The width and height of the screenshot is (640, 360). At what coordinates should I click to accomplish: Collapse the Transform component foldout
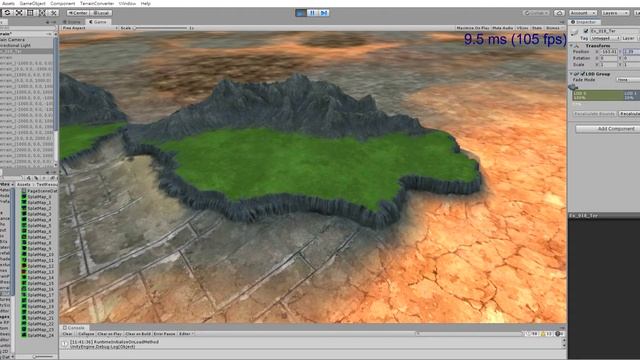571,46
